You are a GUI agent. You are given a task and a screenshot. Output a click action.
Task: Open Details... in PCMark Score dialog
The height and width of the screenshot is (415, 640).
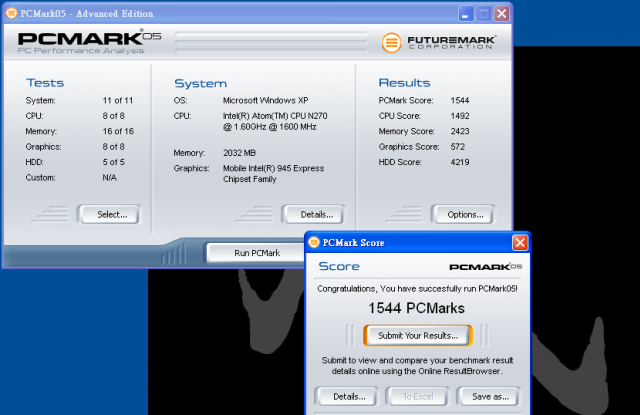pyautogui.click(x=347, y=396)
